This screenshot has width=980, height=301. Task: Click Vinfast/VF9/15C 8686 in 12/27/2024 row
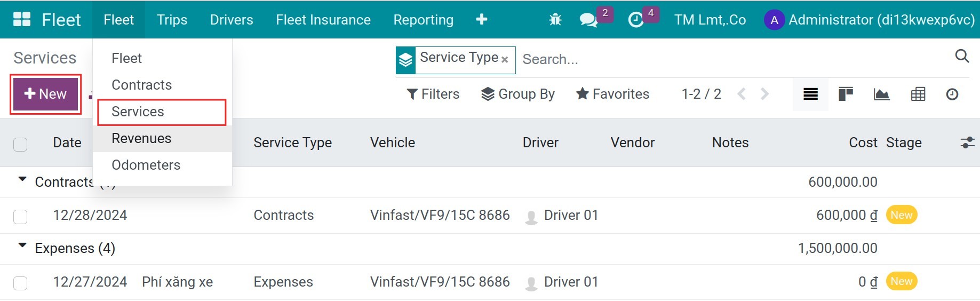pos(440,282)
